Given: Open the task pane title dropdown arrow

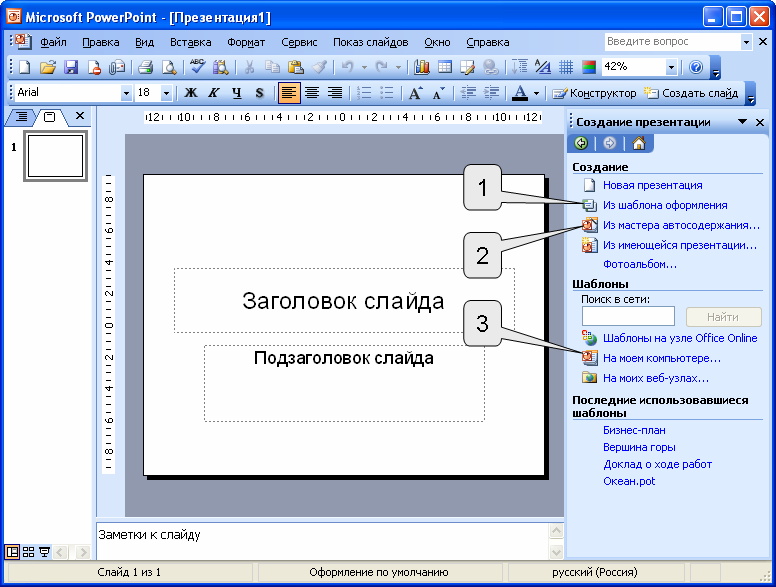Looking at the screenshot, I should [742, 122].
